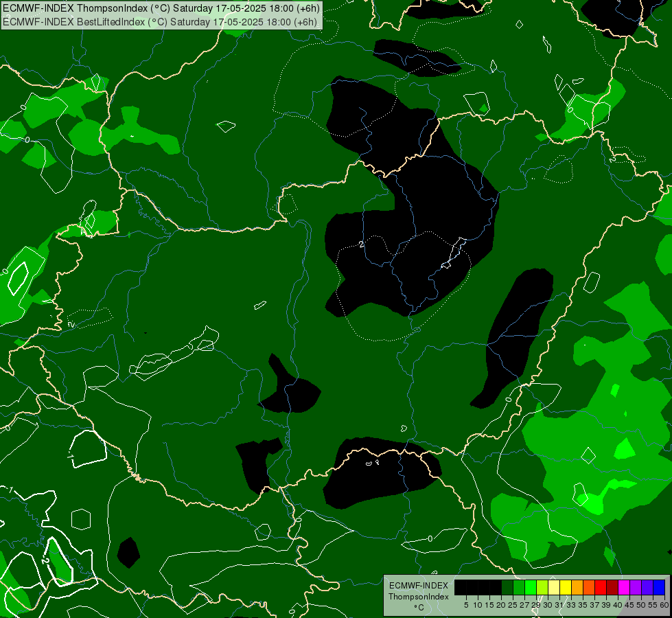Click the legend tick value 33
The height and width of the screenshot is (618, 672).
pos(571,605)
